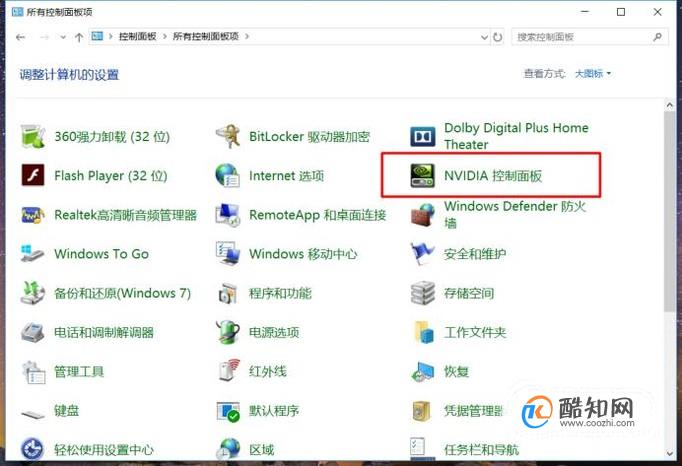Open the 查看方式 大图标 dropdown
This screenshot has height=466, width=682.
click(593, 74)
